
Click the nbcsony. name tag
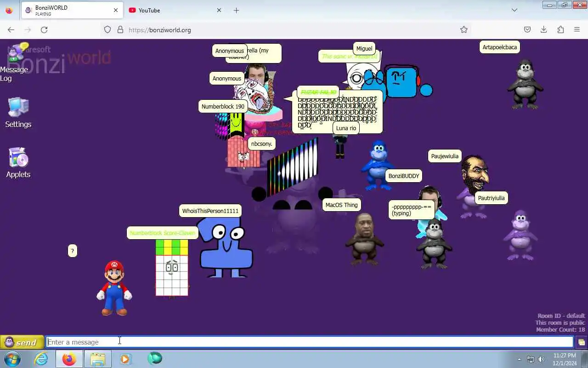[262, 144]
